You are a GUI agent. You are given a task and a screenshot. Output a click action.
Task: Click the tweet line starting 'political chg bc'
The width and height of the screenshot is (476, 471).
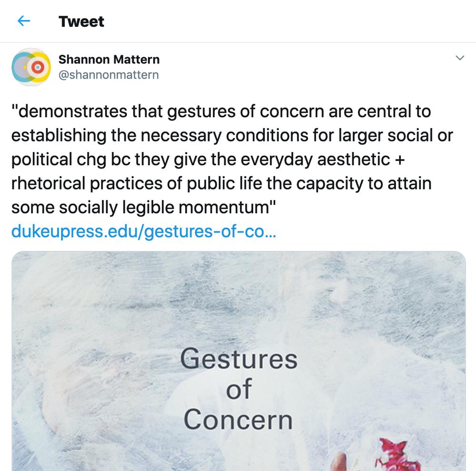coord(208,160)
